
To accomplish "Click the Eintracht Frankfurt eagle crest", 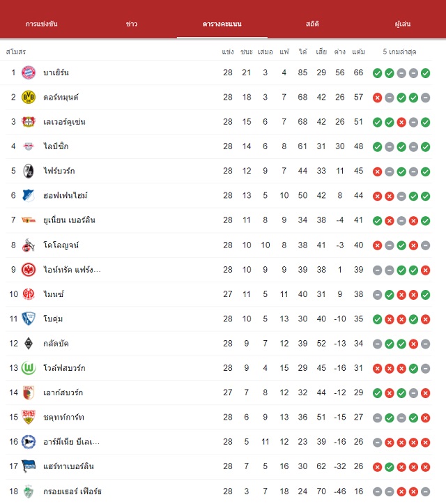I will click(29, 269).
